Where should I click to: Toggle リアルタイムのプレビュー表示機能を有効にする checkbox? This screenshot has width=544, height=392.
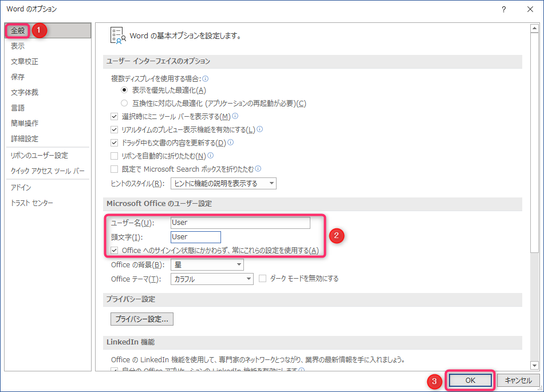114,130
